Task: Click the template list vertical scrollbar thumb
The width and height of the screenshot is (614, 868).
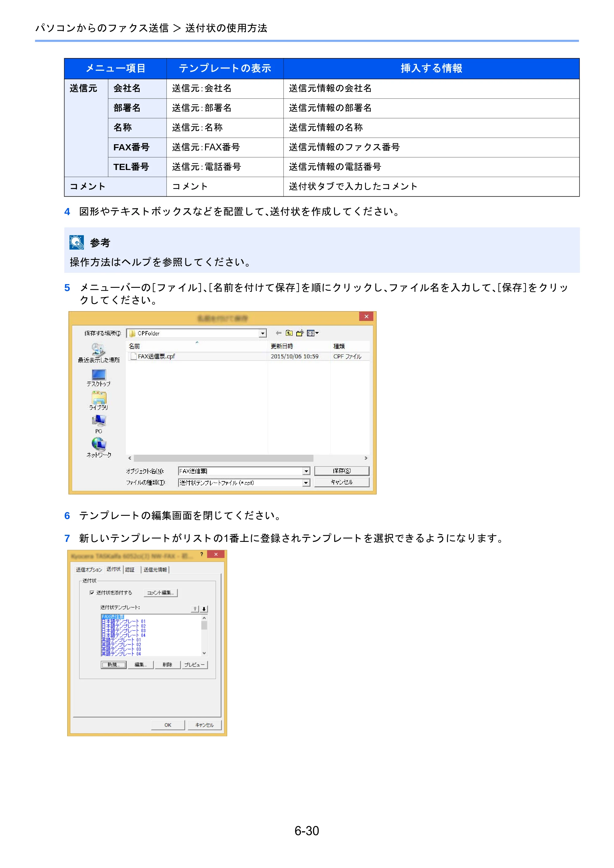Action: click(204, 625)
